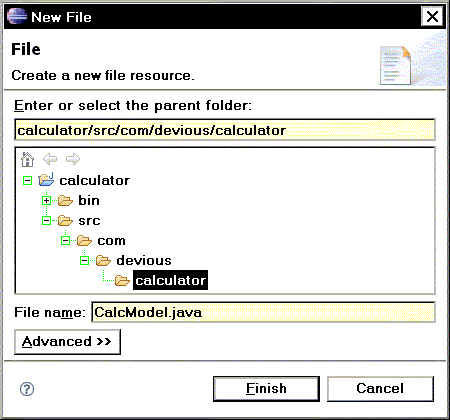The height and width of the screenshot is (420, 450).
Task: Select the com folder label
Action: pos(111,240)
